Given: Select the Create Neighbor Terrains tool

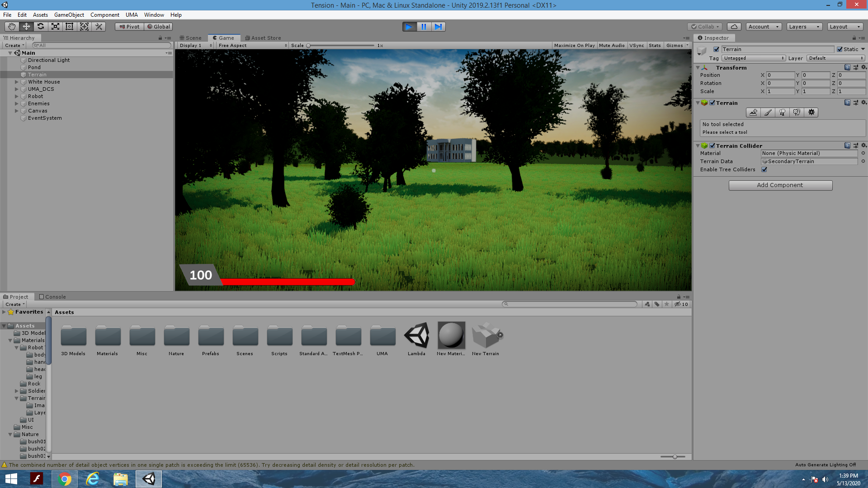Looking at the screenshot, I should 753,112.
